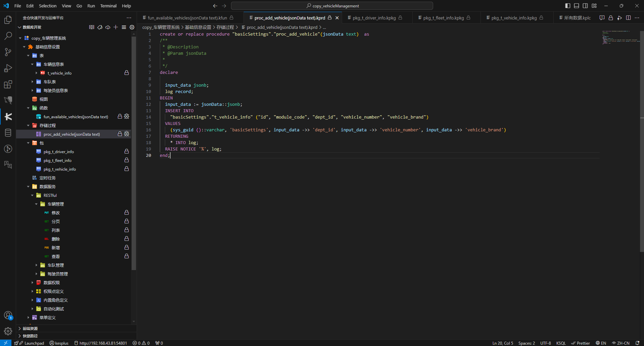
Task: Click KSQL language mode in status bar
Action: pos(561,343)
